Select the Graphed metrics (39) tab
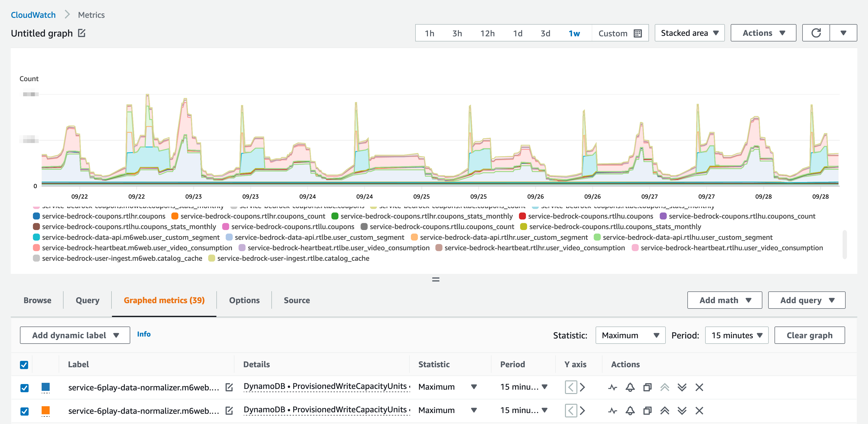Image resolution: width=868 pixels, height=424 pixels. tap(164, 300)
